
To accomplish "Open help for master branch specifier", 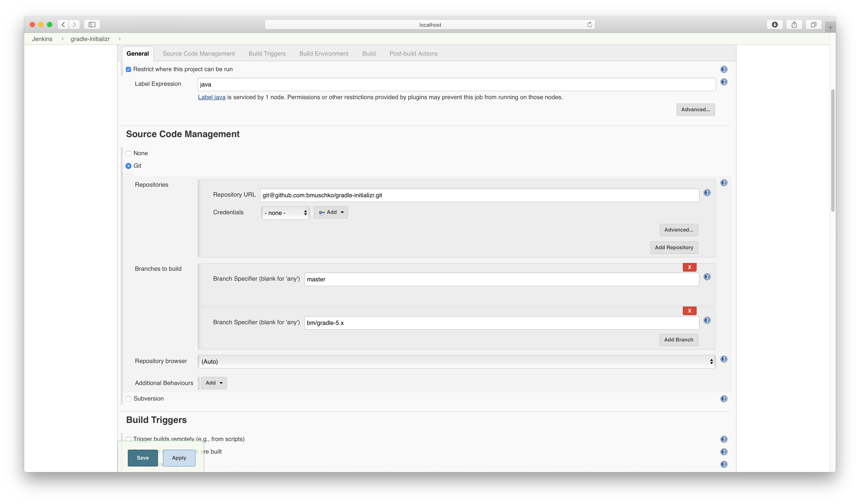I will click(x=707, y=277).
